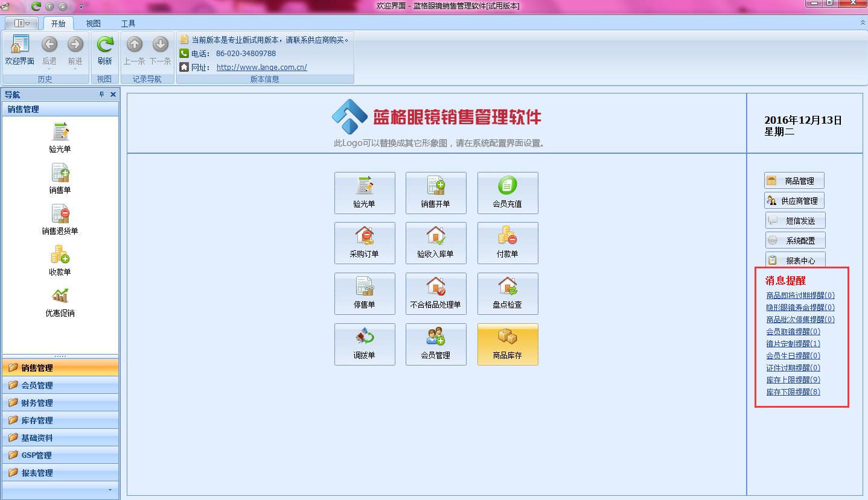868x500 pixels.
Task: Open 优惠促销 chart icon in sidebar
Action: pos(60,296)
